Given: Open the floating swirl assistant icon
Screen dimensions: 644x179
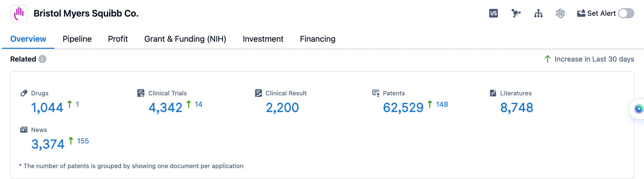Looking at the screenshot, I should pos(639,109).
